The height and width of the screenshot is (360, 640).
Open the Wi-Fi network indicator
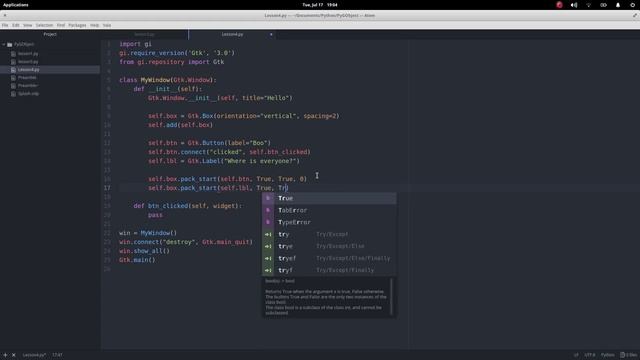589,5
